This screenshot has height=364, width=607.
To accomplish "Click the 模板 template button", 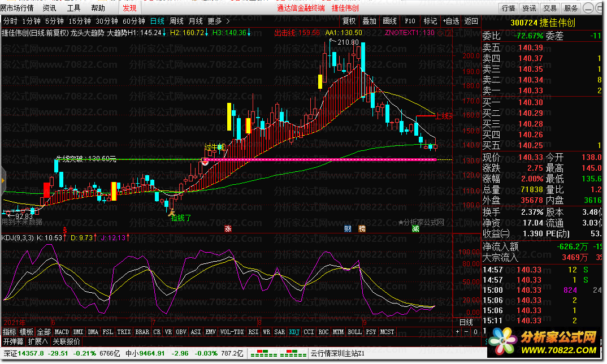I will coord(27,332).
